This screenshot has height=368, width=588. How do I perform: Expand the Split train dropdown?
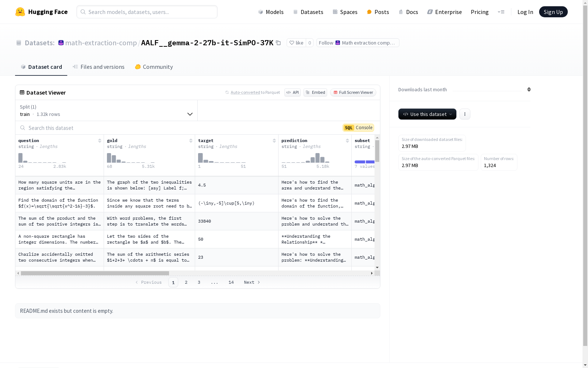pos(107,110)
